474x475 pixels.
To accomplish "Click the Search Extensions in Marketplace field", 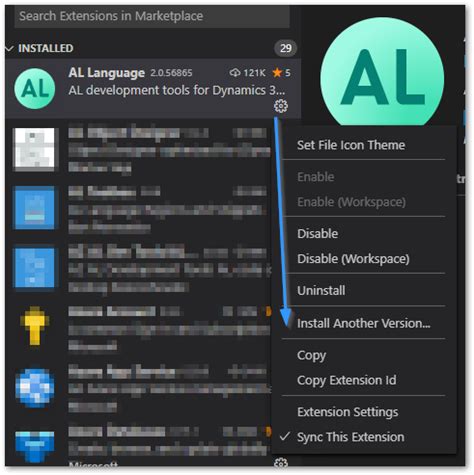I will click(x=152, y=16).
